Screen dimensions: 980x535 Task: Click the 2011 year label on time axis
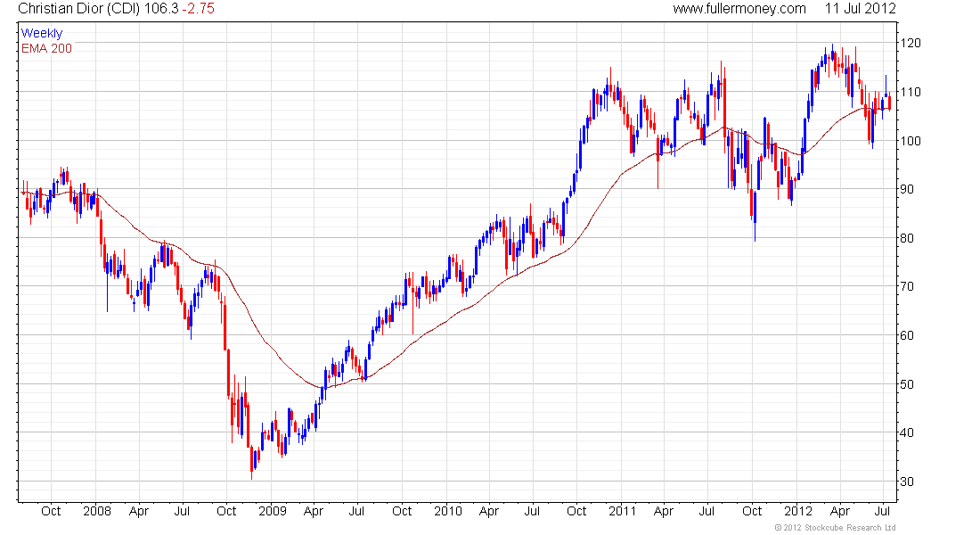click(623, 511)
